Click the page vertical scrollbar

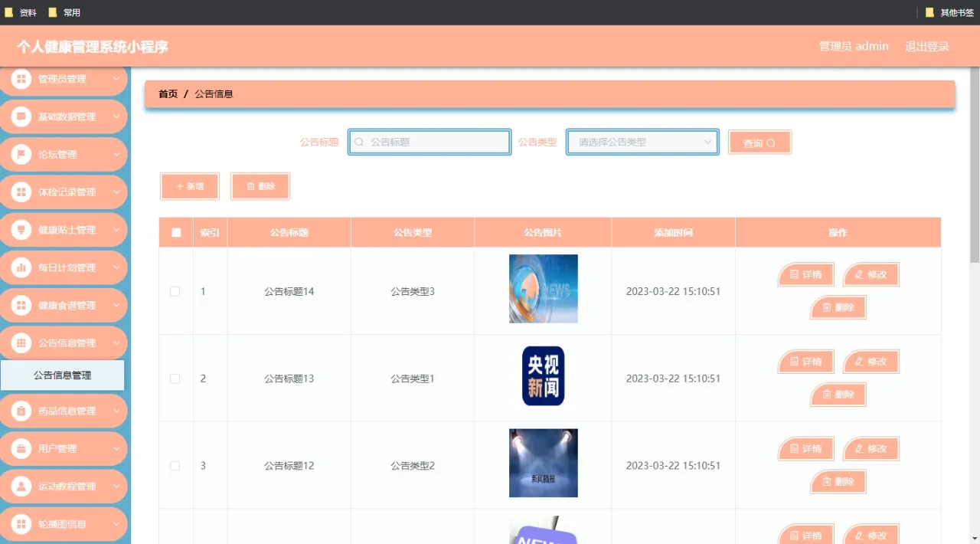975,165
